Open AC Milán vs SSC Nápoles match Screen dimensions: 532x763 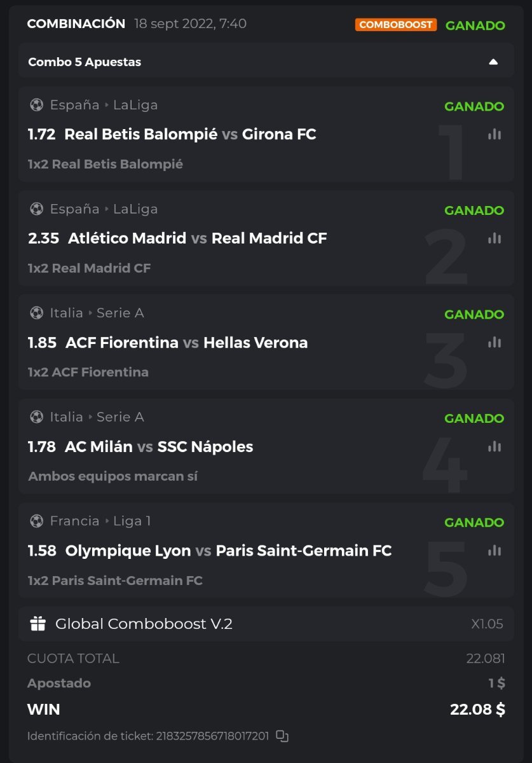159,447
